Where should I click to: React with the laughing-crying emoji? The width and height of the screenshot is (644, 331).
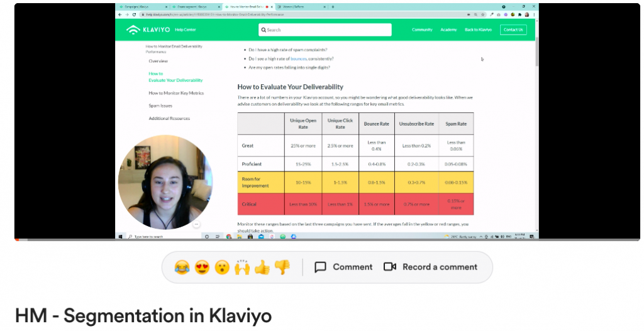[x=182, y=268]
